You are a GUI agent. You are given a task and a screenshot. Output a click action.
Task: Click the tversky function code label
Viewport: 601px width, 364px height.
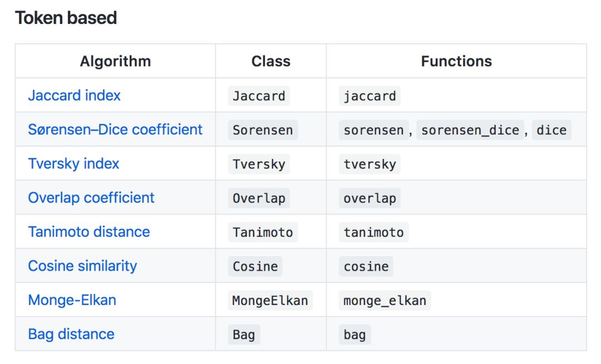(370, 164)
